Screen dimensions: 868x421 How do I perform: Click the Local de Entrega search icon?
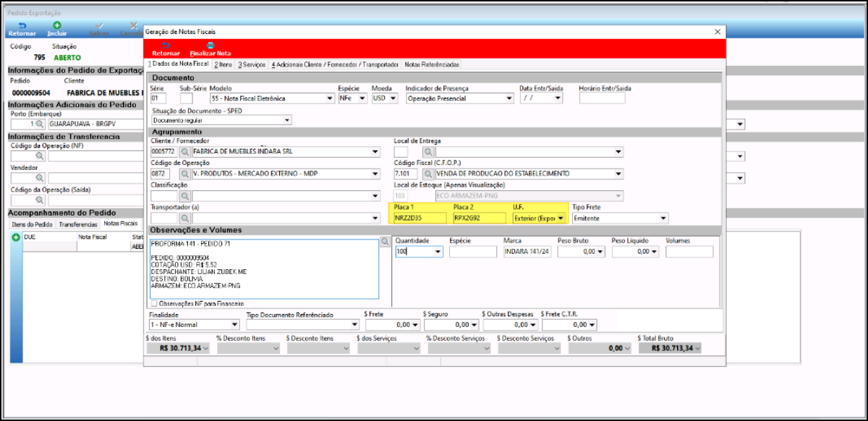[428, 152]
